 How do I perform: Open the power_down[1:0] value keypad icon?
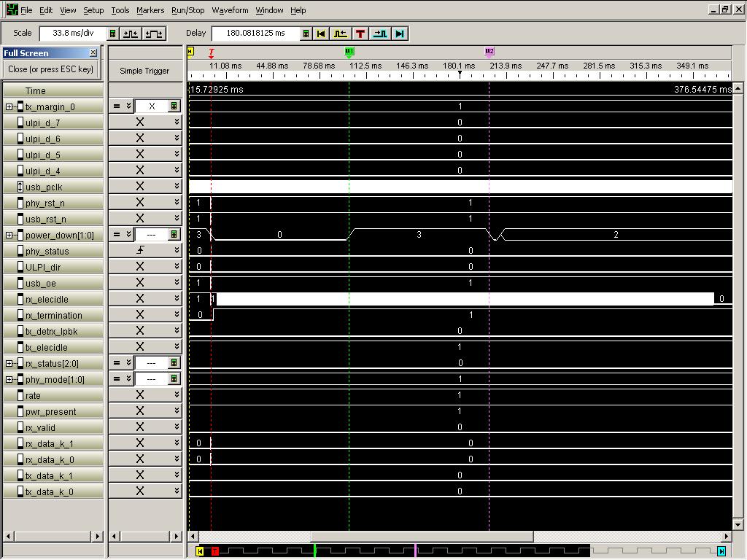click(x=174, y=234)
